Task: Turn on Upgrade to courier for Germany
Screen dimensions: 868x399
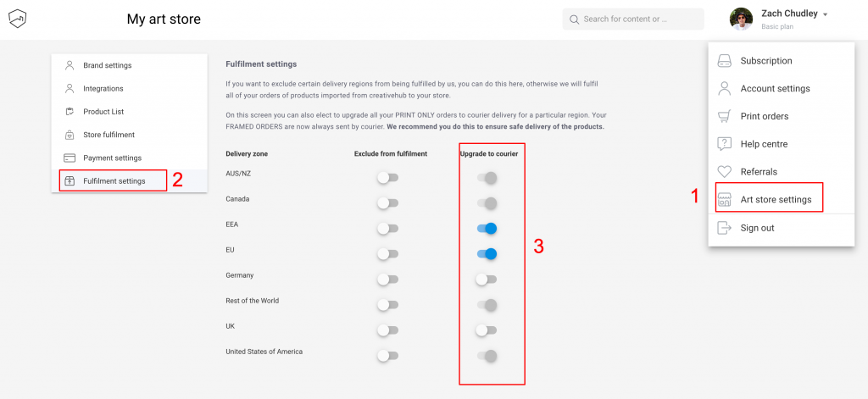Action: [x=487, y=280]
